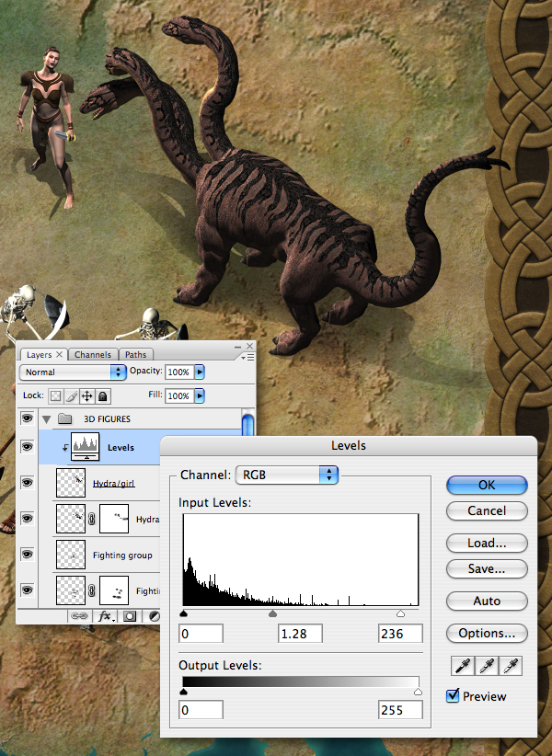552x756 pixels.
Task: Toggle eye of bottom masked Fighting layer
Action: (27, 590)
